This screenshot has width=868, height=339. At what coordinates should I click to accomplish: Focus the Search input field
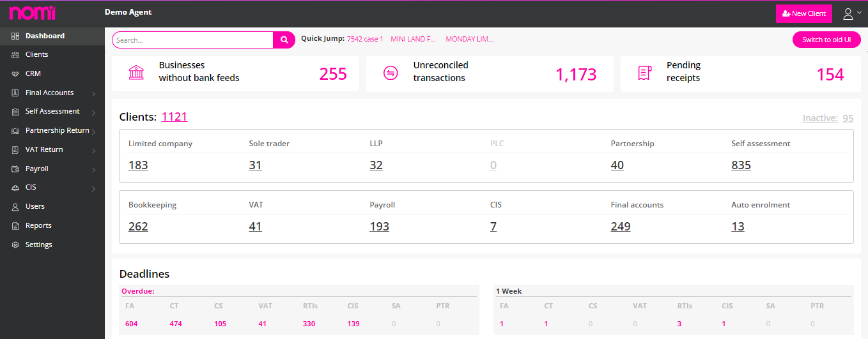[193, 40]
